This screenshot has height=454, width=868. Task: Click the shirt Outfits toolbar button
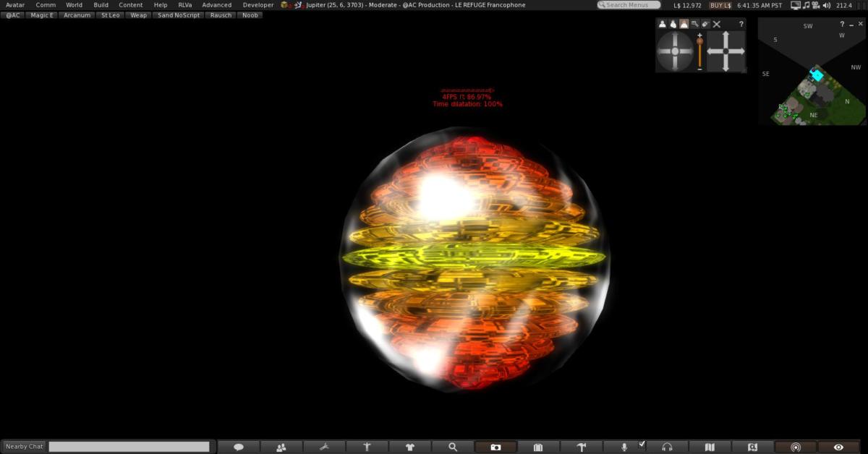[410, 447]
